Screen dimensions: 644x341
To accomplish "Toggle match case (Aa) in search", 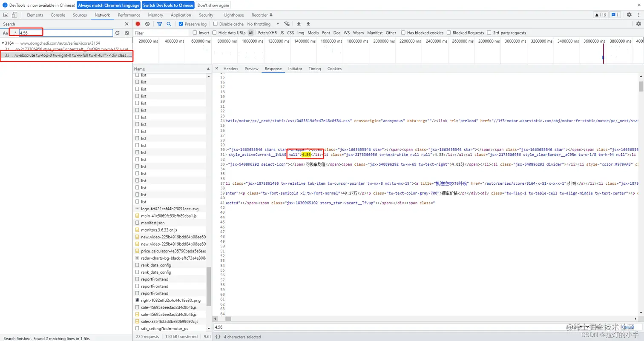I will pos(5,33).
